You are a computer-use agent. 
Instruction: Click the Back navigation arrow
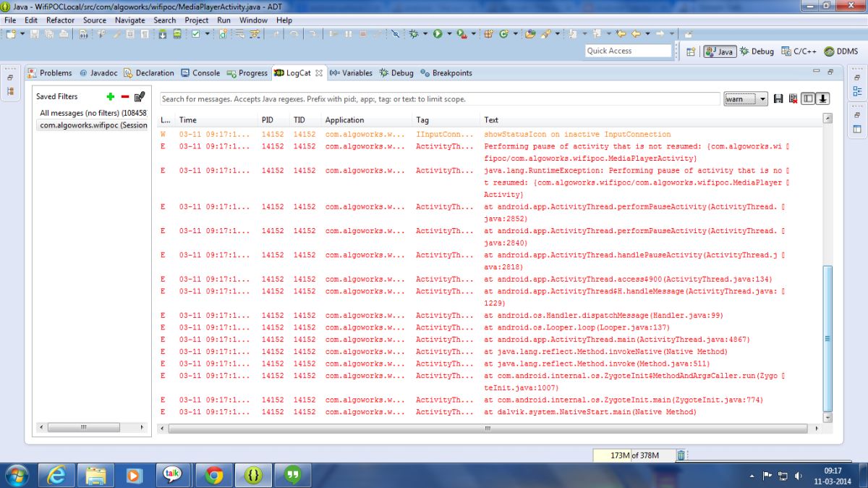pyautogui.click(x=636, y=33)
